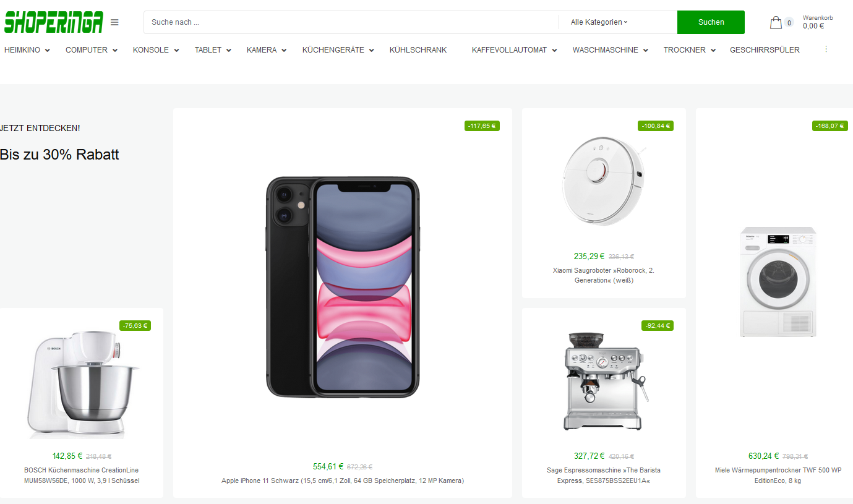Image resolution: width=853 pixels, height=504 pixels.
Task: Focus the Suche nach search field
Action: tap(351, 22)
